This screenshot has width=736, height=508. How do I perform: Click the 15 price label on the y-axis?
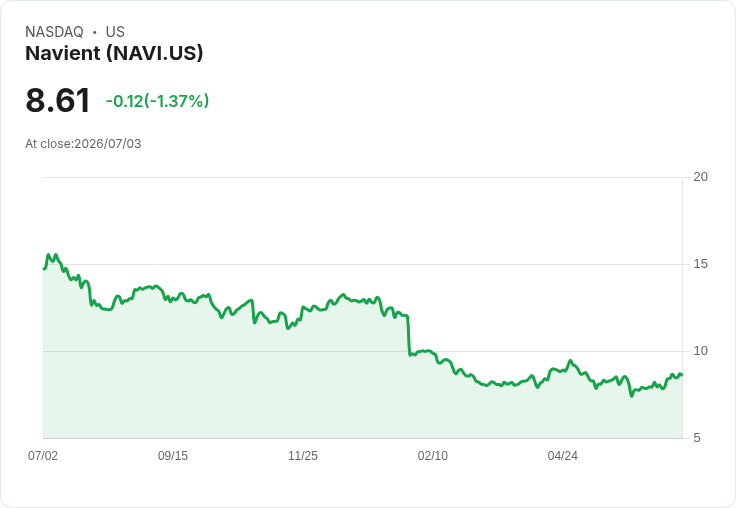click(701, 264)
